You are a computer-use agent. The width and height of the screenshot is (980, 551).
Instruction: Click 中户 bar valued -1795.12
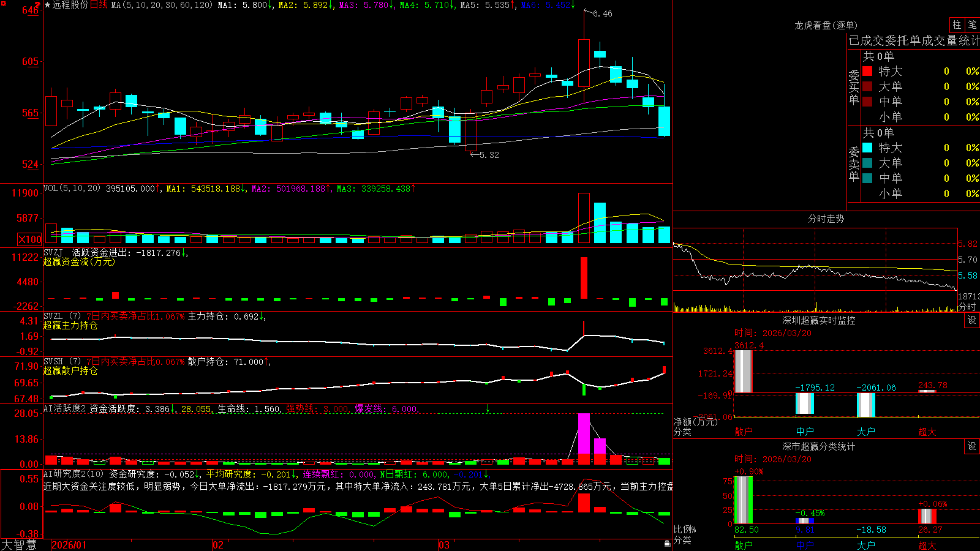pos(804,403)
